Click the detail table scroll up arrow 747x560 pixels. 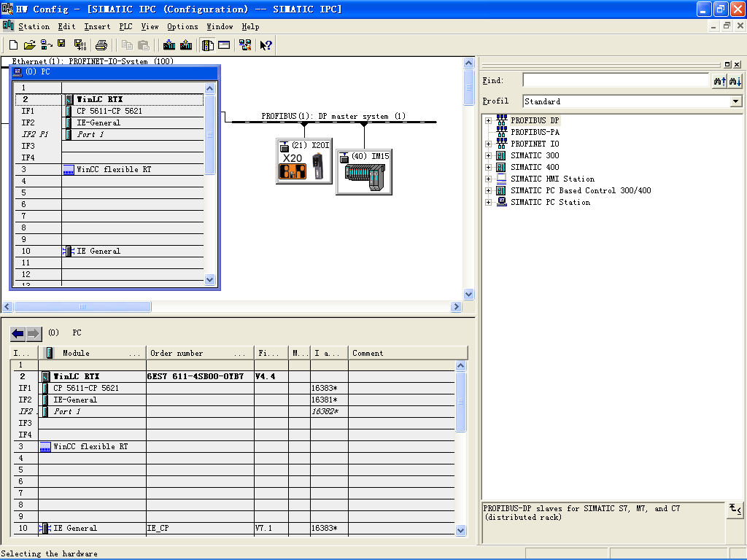coord(460,366)
